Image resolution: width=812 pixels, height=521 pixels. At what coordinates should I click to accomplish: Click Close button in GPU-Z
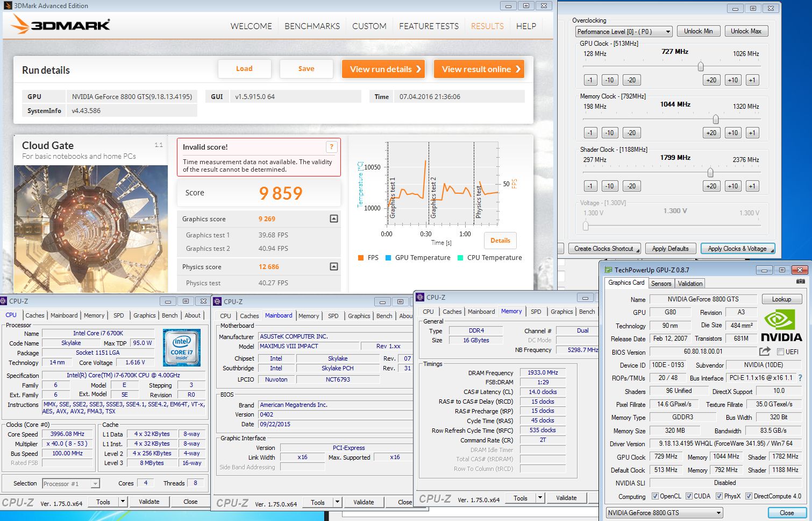click(787, 513)
